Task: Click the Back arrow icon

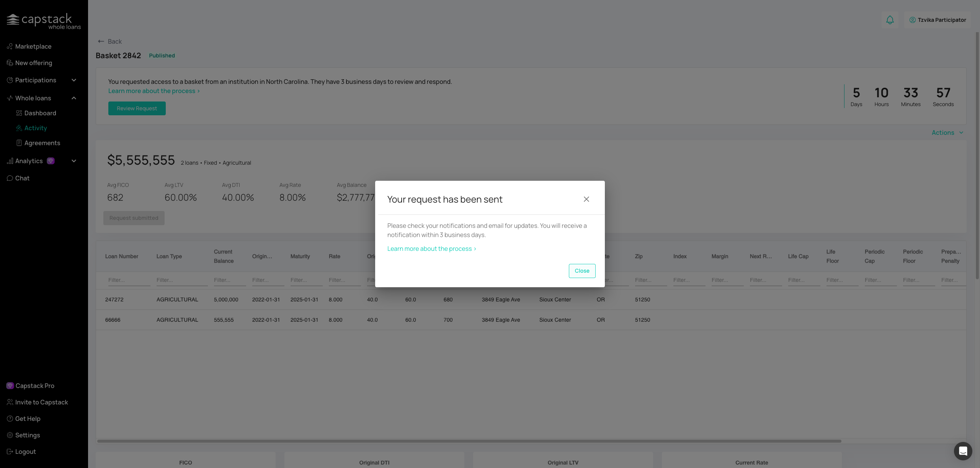Action: [101, 41]
